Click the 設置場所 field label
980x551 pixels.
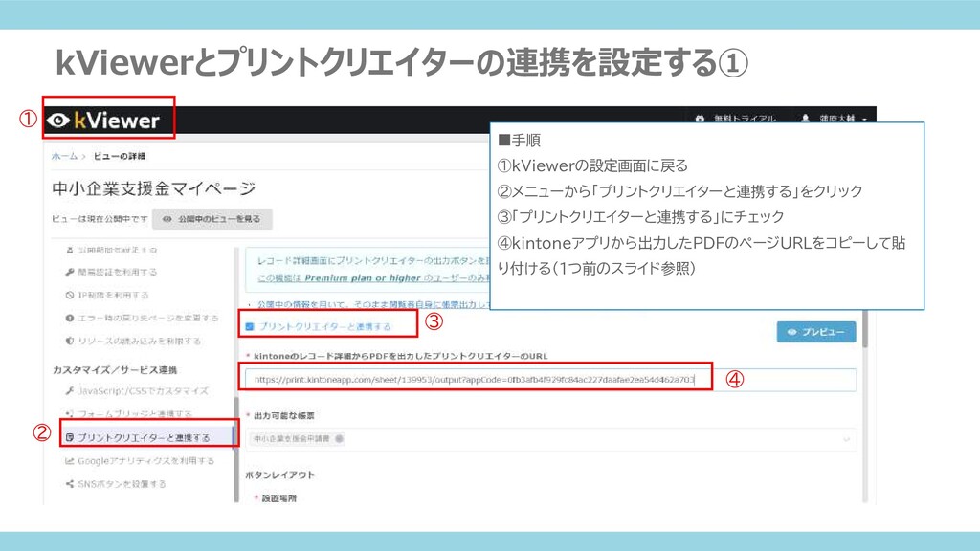[x=278, y=497]
